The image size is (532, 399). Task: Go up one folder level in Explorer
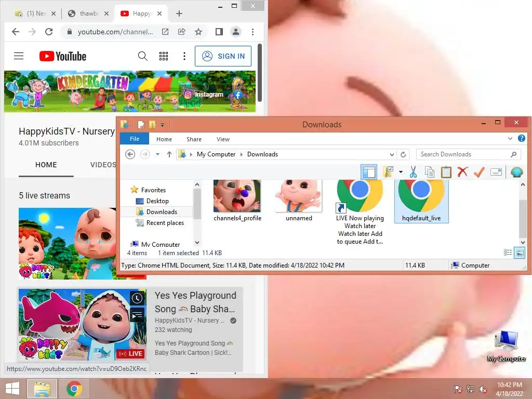(169, 154)
